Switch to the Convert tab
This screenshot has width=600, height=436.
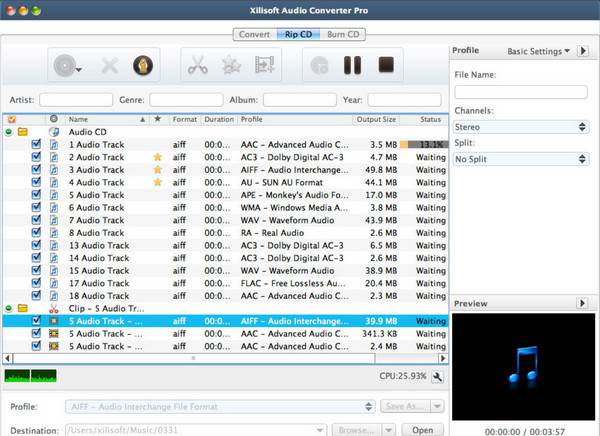click(254, 34)
